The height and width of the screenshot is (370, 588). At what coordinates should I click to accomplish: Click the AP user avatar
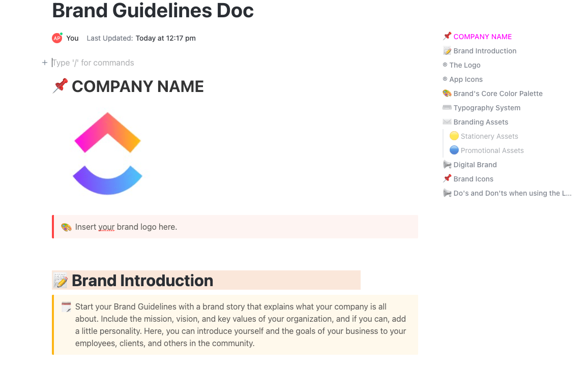point(57,38)
